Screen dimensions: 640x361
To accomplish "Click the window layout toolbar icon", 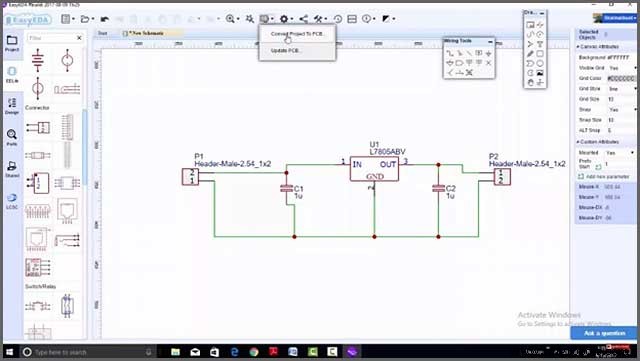I will coord(352,19).
